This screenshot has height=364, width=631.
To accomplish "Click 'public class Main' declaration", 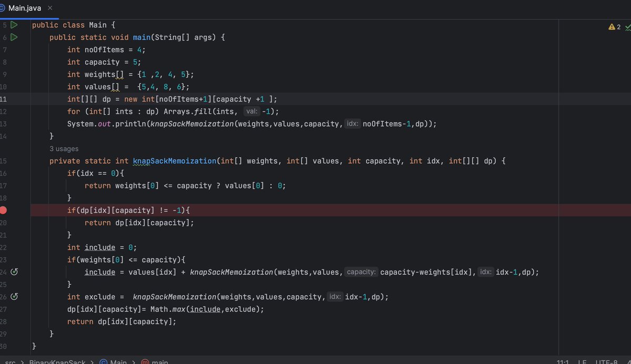I will [x=69, y=25].
